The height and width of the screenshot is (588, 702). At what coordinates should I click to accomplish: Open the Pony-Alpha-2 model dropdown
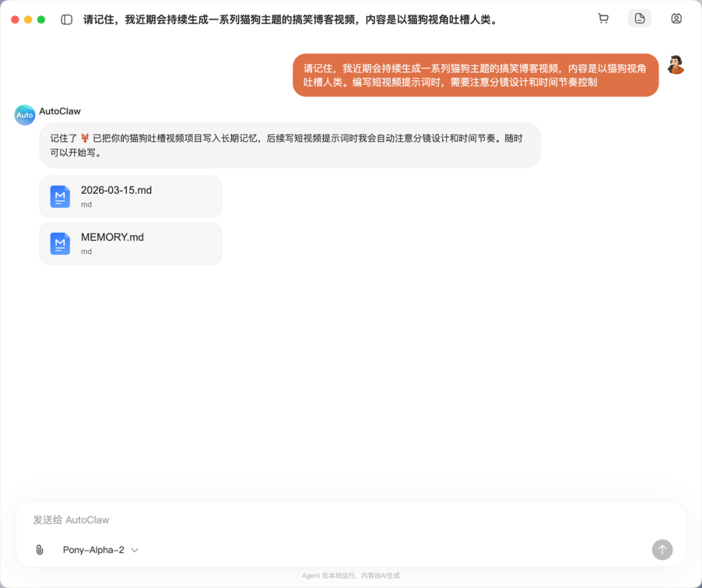(94, 550)
